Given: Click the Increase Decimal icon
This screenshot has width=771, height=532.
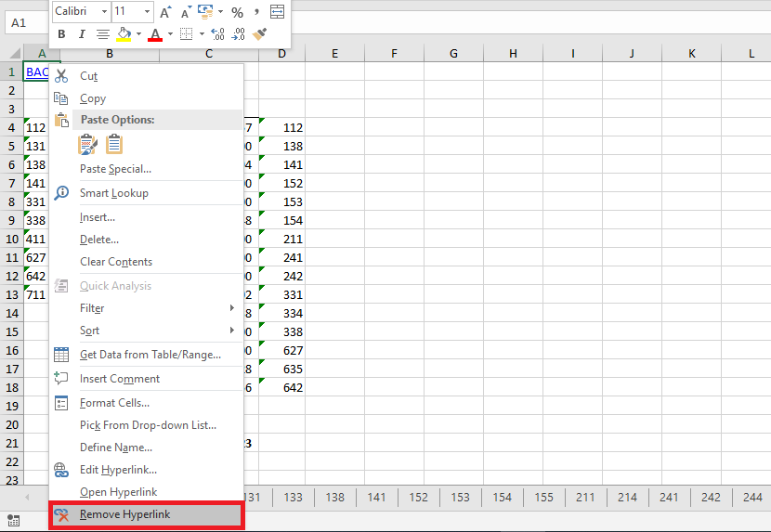Looking at the screenshot, I should (217, 34).
